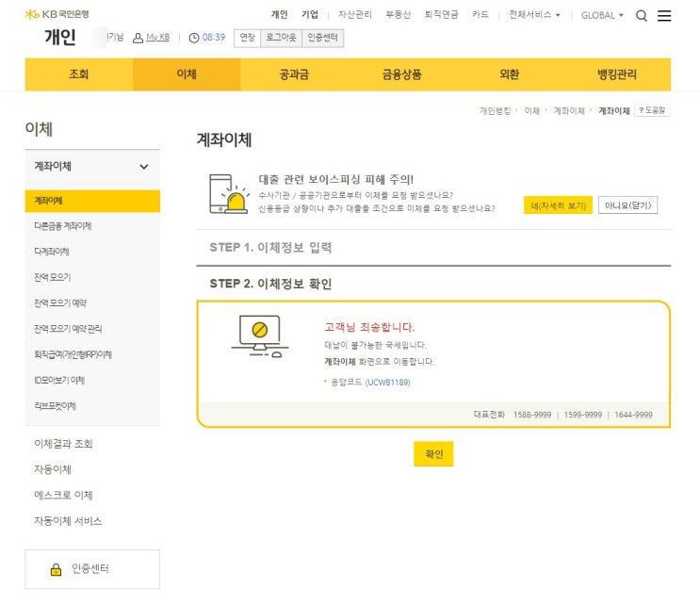Switch to 기업 in top navigation
700x605 pixels.
(310, 15)
